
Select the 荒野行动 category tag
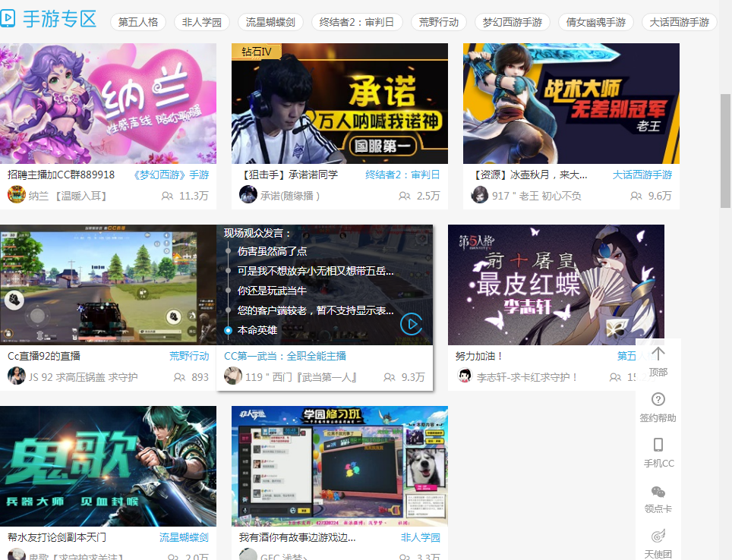pyautogui.click(x=439, y=22)
